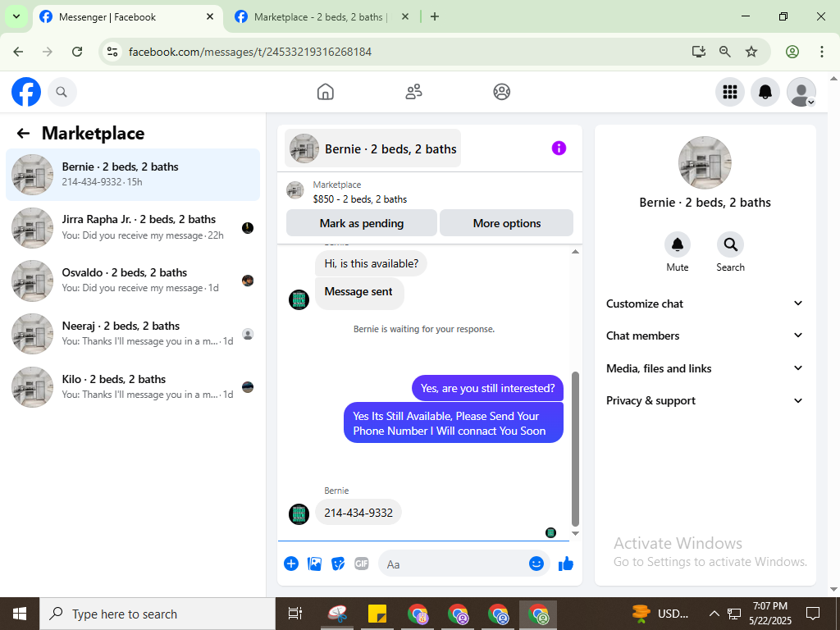Click the "Hi, is this available?" message
This screenshot has width=840, height=630.
point(372,263)
